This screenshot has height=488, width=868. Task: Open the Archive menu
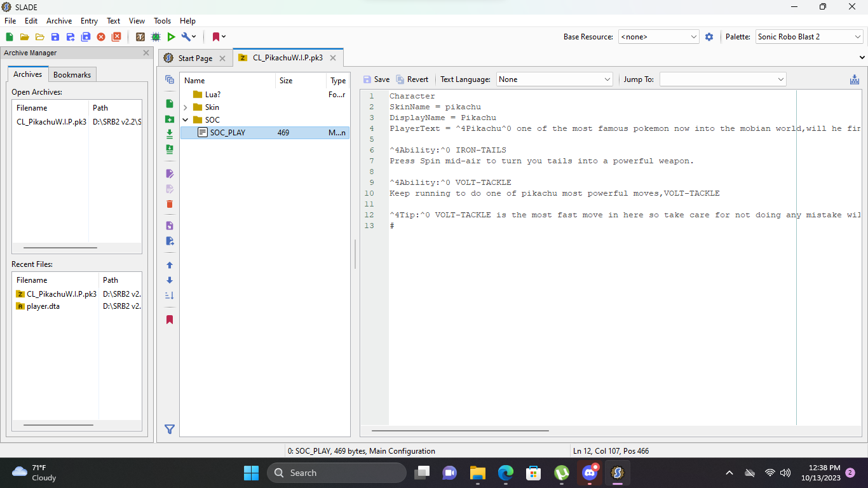coord(59,21)
